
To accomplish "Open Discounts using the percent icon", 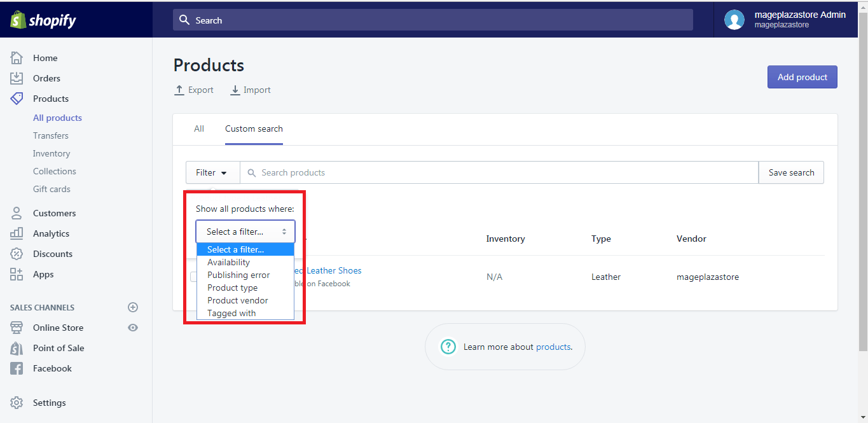I will pyautogui.click(x=18, y=253).
